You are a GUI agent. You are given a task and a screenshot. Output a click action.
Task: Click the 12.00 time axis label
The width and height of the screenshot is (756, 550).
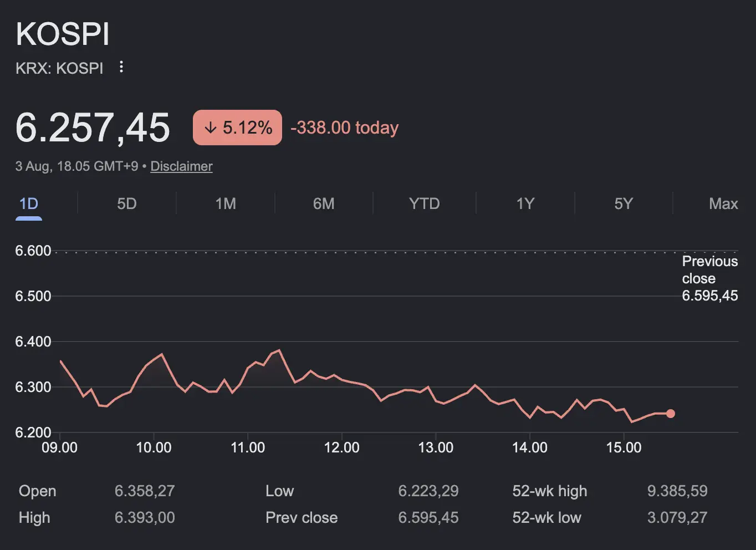click(x=342, y=447)
